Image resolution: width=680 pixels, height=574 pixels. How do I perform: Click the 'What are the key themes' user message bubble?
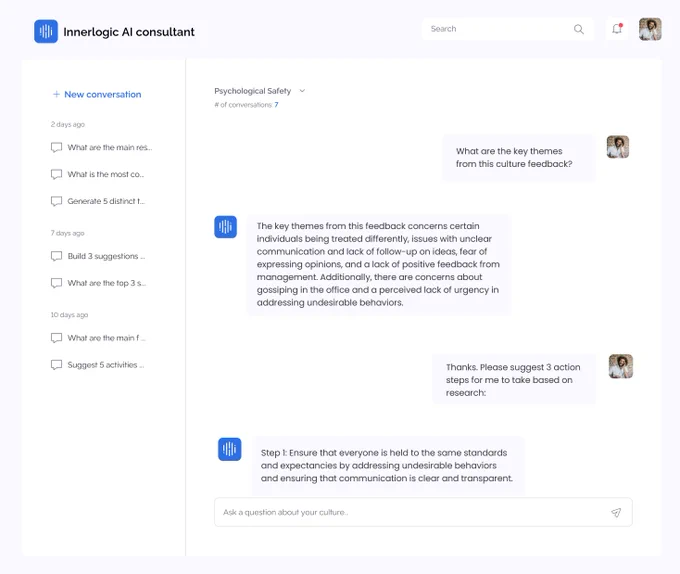tap(519, 157)
